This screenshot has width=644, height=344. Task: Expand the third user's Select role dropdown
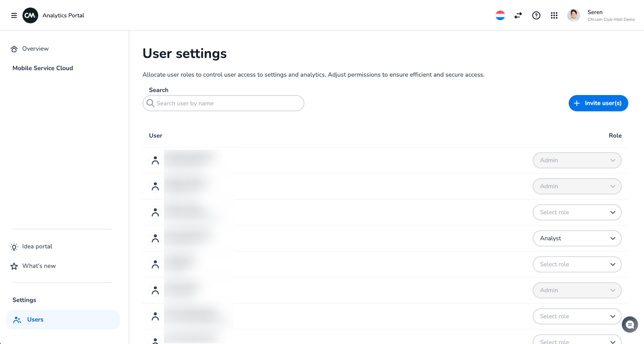point(577,212)
